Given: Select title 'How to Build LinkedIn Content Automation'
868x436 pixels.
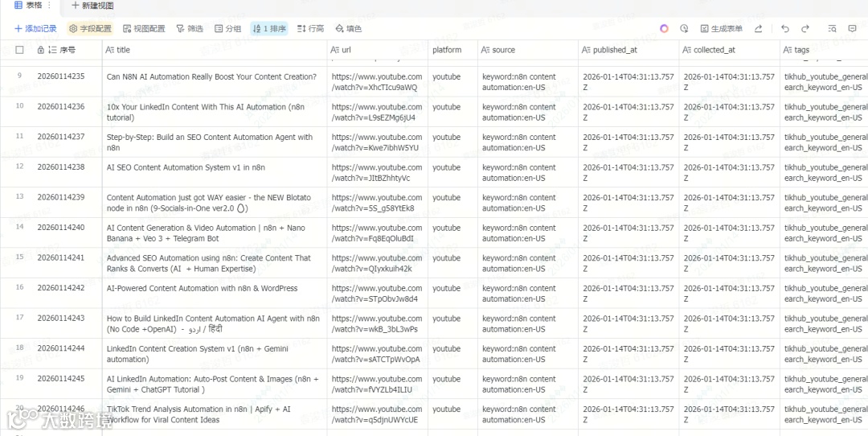Looking at the screenshot, I should 213,324.
